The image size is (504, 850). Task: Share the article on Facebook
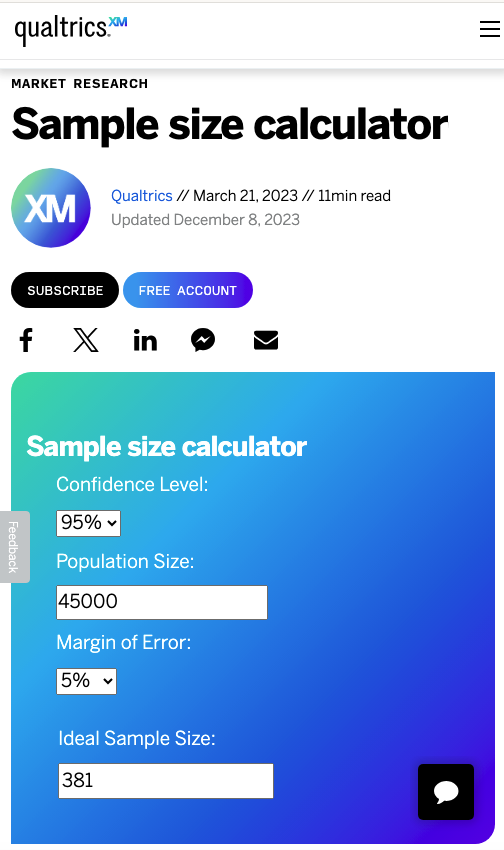pyautogui.click(x=26, y=340)
